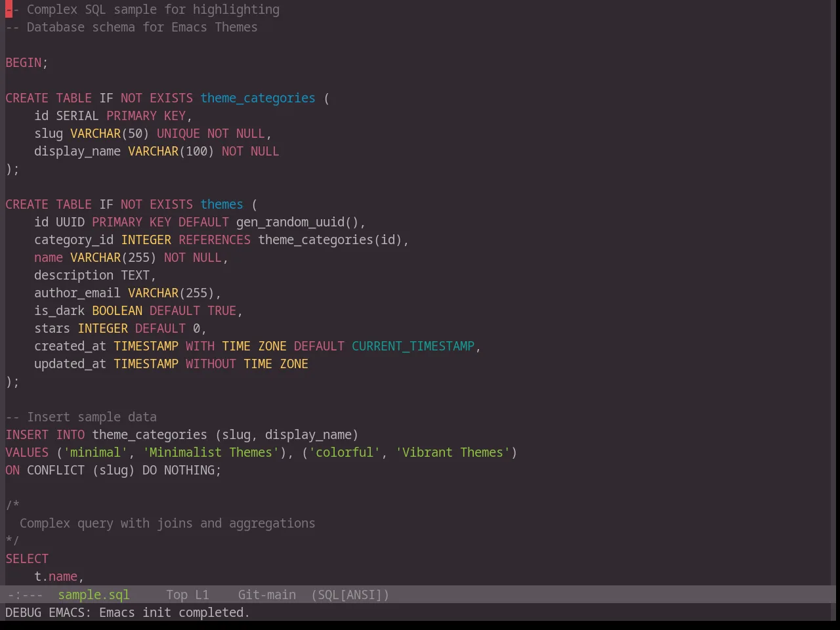Click the sample.sql buffer name in mode line
The width and height of the screenshot is (840, 630).
[94, 595]
